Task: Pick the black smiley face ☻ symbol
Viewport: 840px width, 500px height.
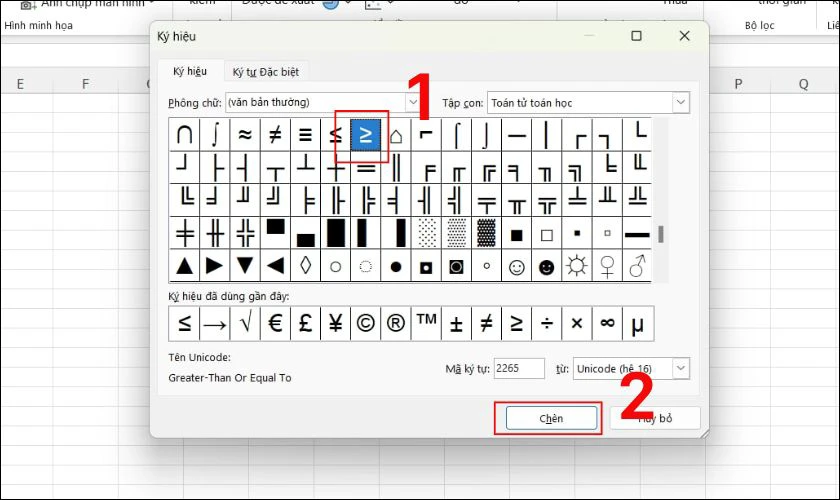Action: pyautogui.click(x=546, y=266)
